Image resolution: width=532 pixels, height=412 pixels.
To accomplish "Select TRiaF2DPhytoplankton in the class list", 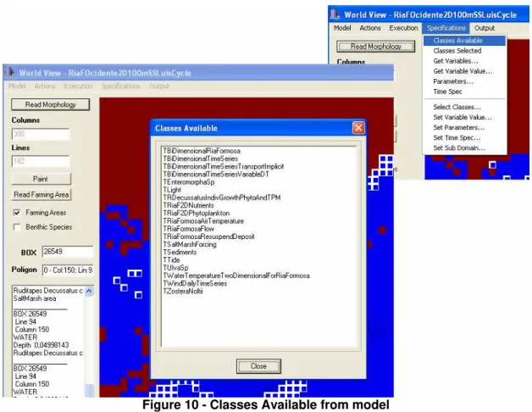I will pos(196,214).
